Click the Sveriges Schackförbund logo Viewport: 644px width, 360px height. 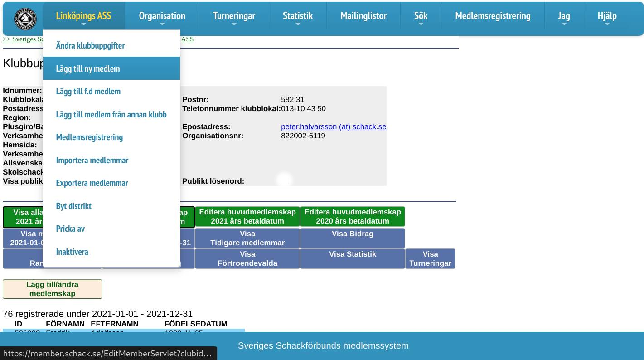point(25,19)
